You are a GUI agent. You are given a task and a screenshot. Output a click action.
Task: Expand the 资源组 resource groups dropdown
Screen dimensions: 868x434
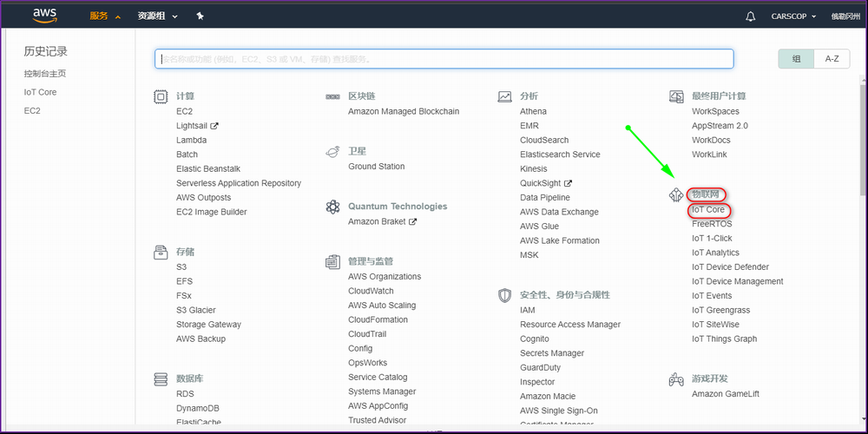tap(158, 16)
